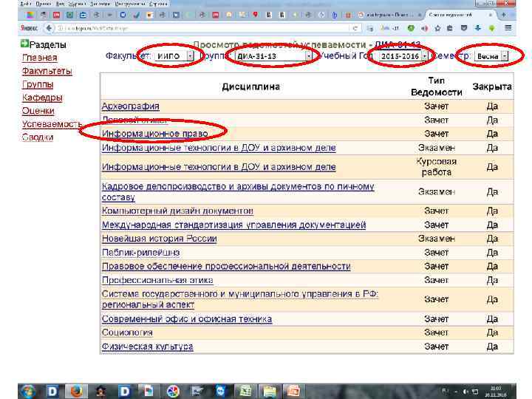Open the Сводки sidebar link
The image size is (532, 399).
[x=38, y=137]
